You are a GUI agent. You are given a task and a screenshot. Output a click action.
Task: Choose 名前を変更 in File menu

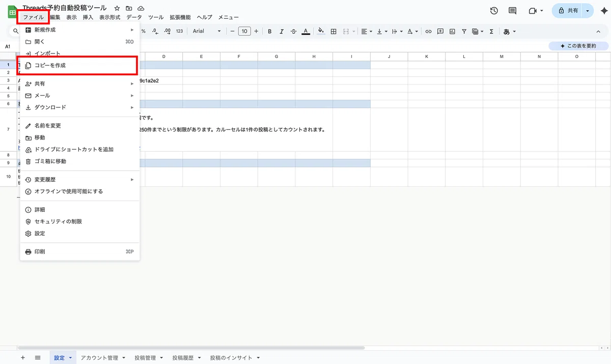point(79,125)
